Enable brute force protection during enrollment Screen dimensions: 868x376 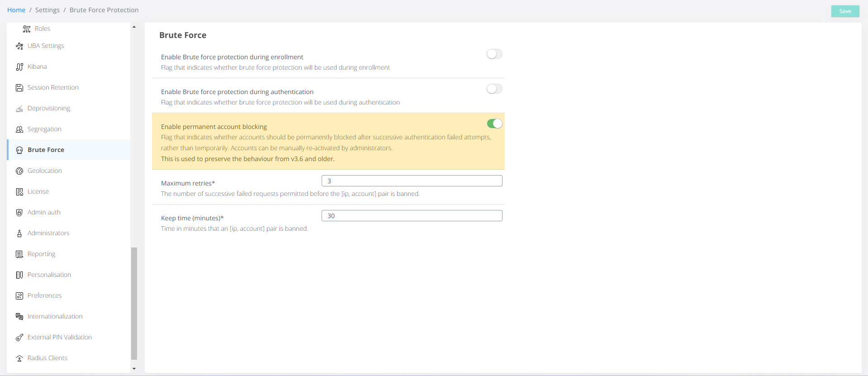(x=494, y=54)
